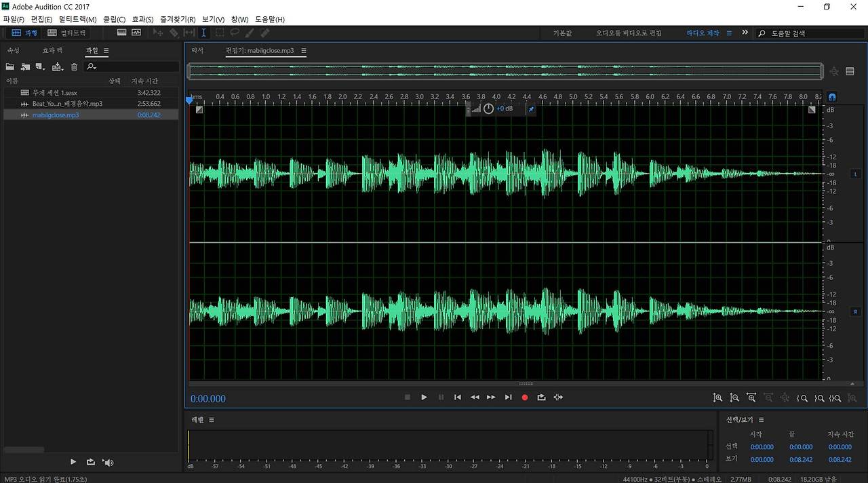Toggle the left channel L button
The height and width of the screenshot is (483, 868).
855,174
